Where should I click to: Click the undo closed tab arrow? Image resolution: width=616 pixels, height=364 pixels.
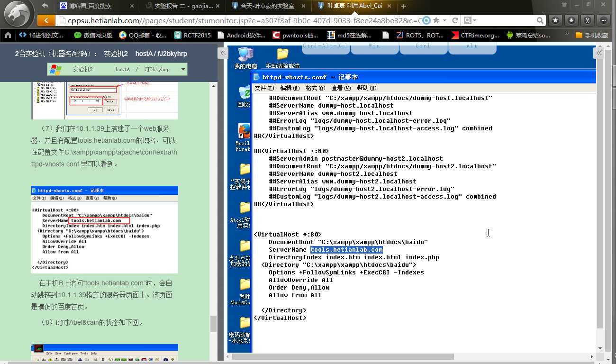[x=45, y=6]
